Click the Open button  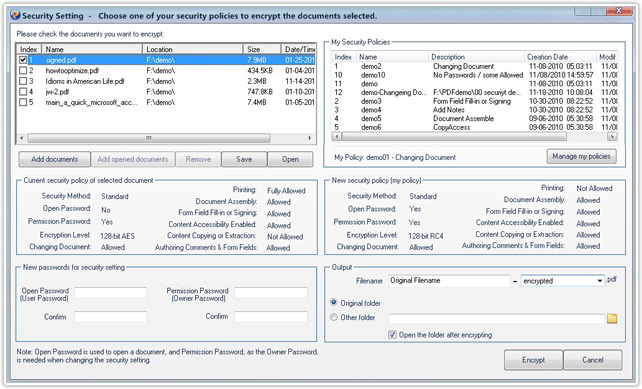pyautogui.click(x=290, y=159)
